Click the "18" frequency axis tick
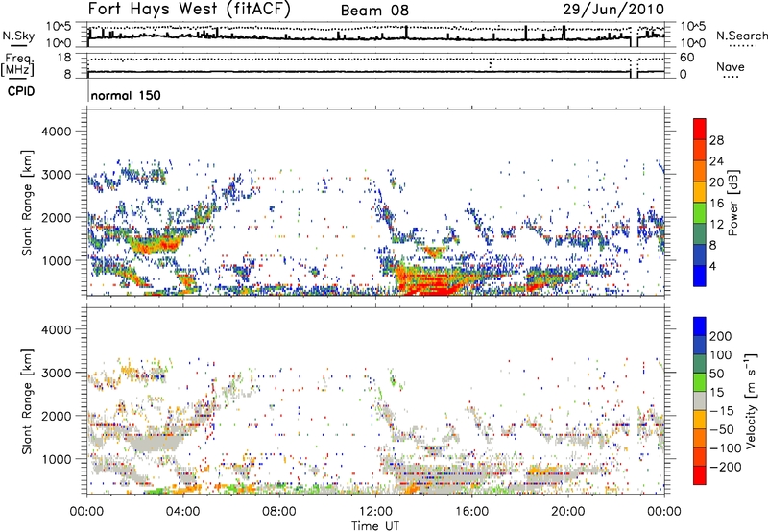The height and width of the screenshot is (532, 768). (64, 58)
